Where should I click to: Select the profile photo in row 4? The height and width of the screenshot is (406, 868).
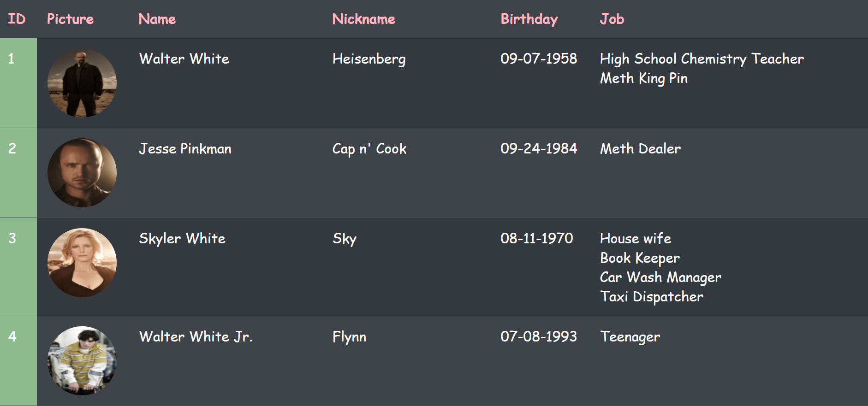(82, 361)
